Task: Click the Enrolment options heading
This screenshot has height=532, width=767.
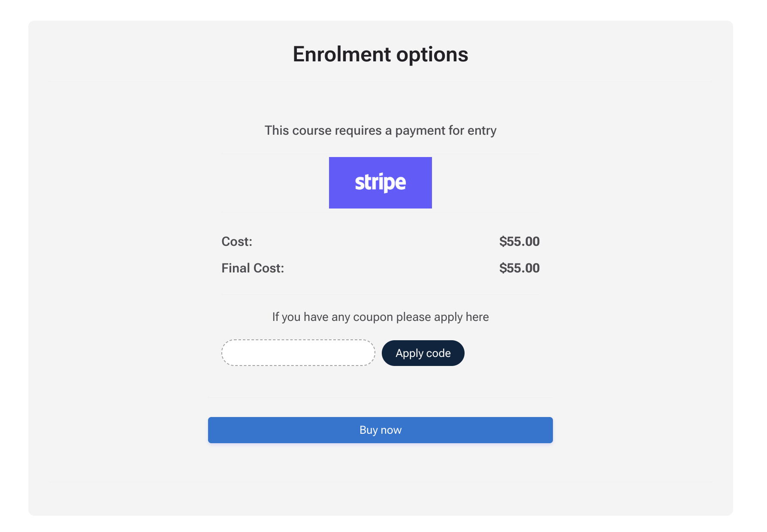Action: [380, 54]
